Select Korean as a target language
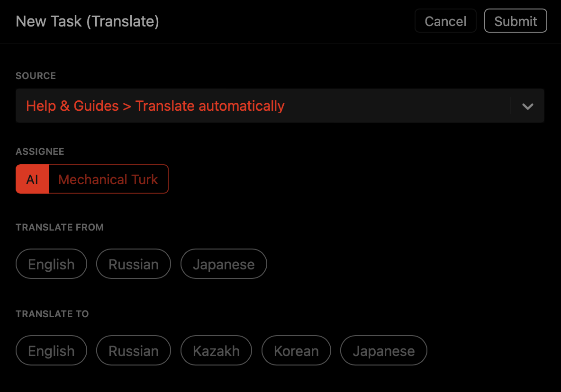 [296, 351]
